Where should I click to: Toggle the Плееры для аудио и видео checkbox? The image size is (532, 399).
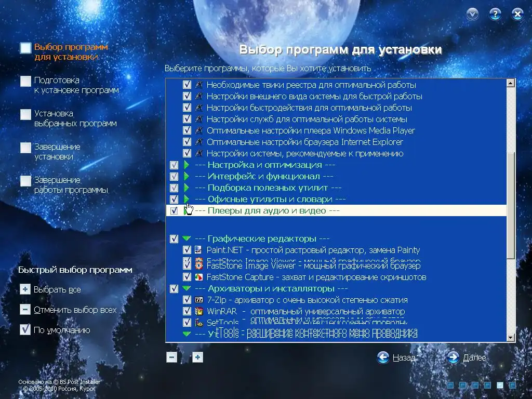[x=174, y=211]
